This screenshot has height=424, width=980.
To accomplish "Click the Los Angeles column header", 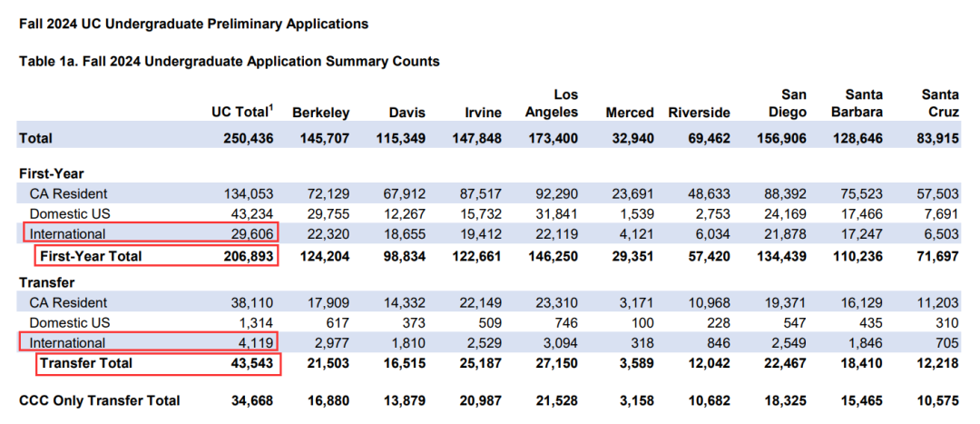I will 552,104.
